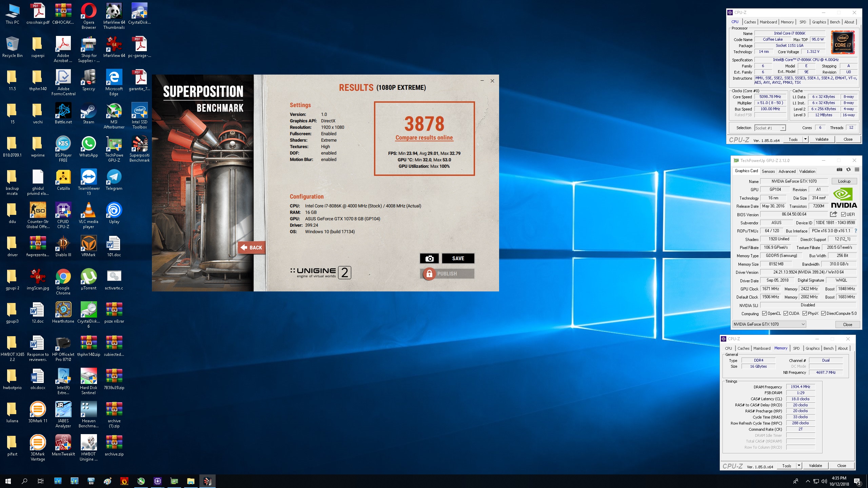Click the Lookup button in GPU-Z
The image size is (868, 488).
point(844,181)
